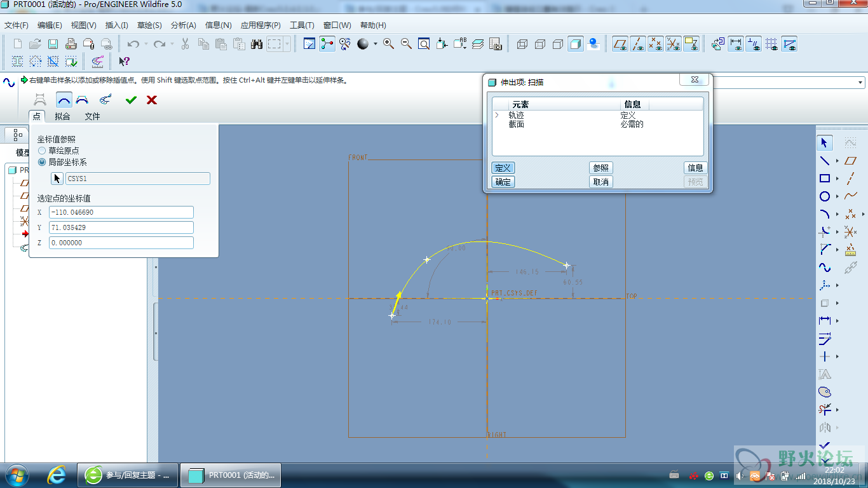The width and height of the screenshot is (868, 488).
Task: Select 局部坐标系 radio button
Action: click(x=43, y=162)
